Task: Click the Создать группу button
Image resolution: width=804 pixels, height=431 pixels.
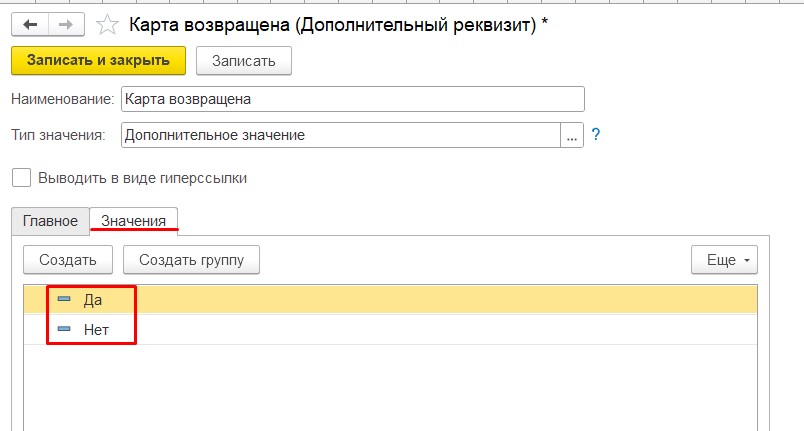Action: point(191,260)
